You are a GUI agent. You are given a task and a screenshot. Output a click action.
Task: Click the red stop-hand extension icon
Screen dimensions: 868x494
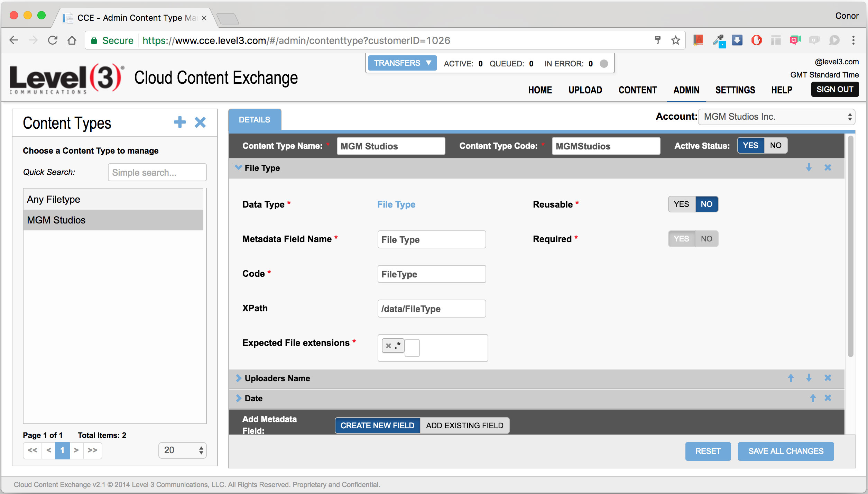(x=756, y=40)
